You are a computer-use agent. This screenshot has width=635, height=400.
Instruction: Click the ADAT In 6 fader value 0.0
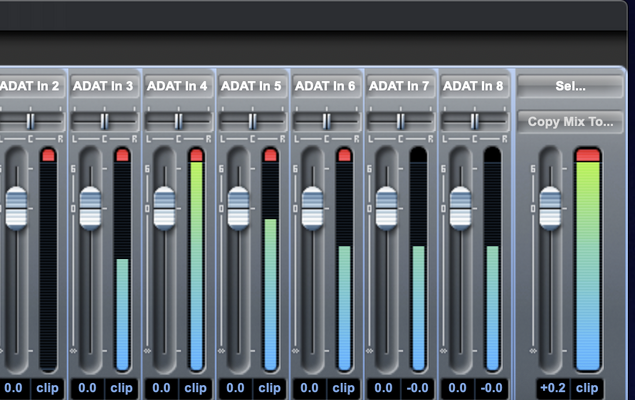310,388
